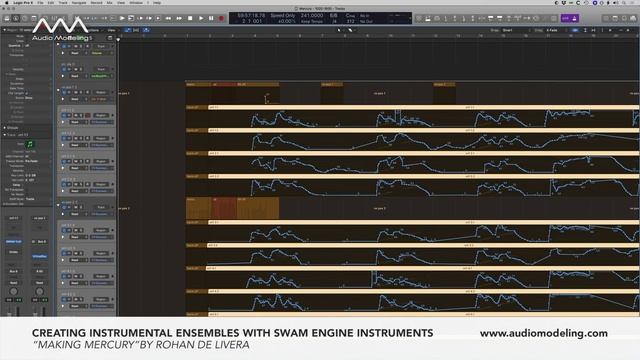Open the File menu
Viewport: 640px width, 360px height.
(x=40, y=2)
